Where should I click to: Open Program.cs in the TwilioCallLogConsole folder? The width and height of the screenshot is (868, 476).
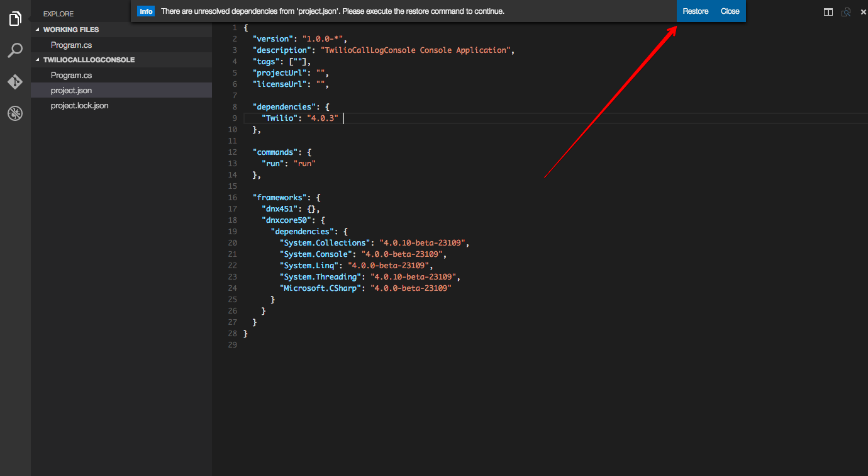click(x=121, y=75)
